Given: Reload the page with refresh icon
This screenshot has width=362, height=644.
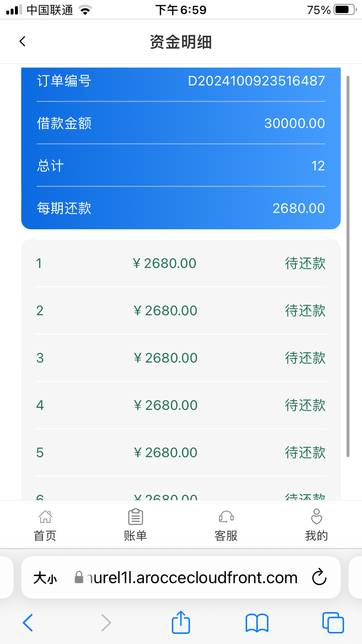Looking at the screenshot, I should [x=319, y=577].
